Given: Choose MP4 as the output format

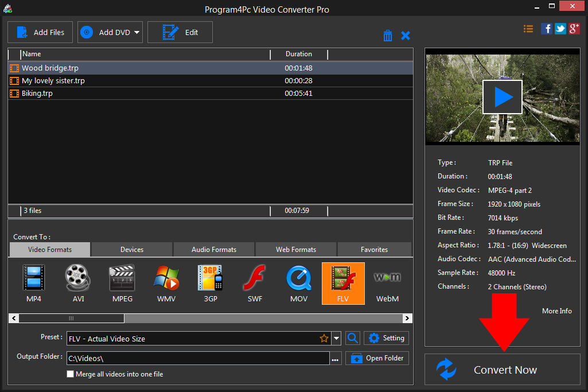Looking at the screenshot, I should [x=33, y=283].
